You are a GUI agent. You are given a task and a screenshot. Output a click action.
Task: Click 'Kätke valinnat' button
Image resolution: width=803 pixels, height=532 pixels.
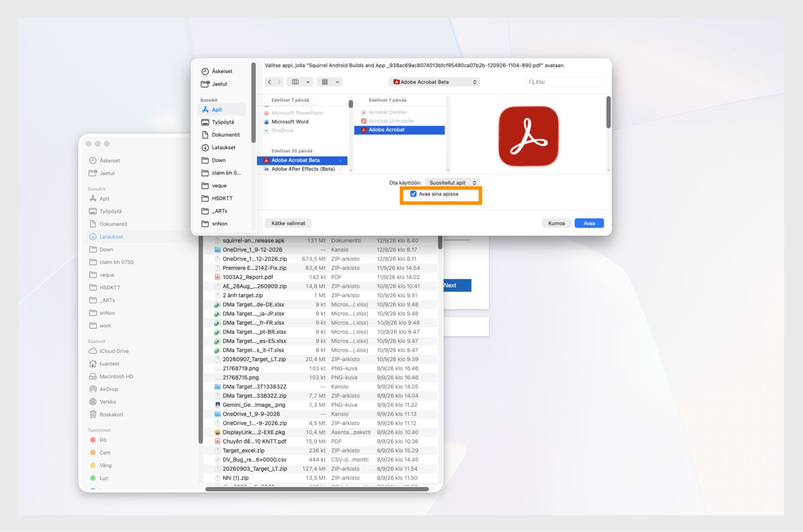(288, 223)
